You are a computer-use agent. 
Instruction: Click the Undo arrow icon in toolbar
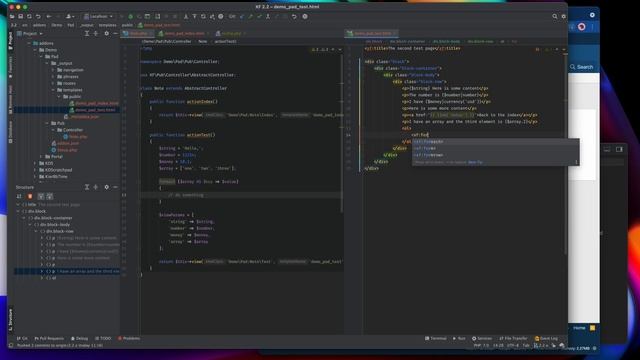point(38,16)
